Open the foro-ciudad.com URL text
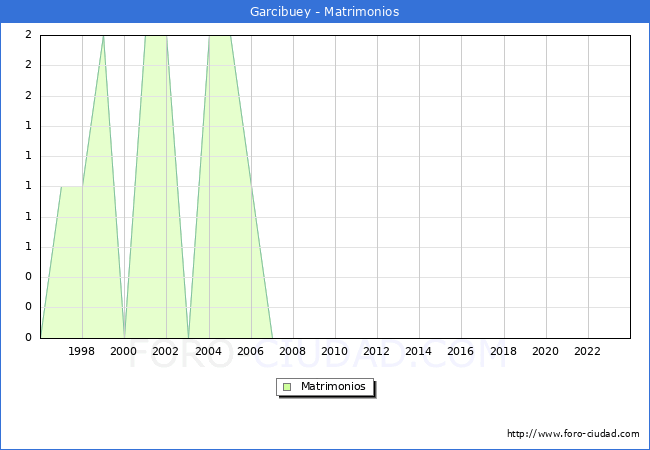Screen dimensions: 650x450 point(573,434)
